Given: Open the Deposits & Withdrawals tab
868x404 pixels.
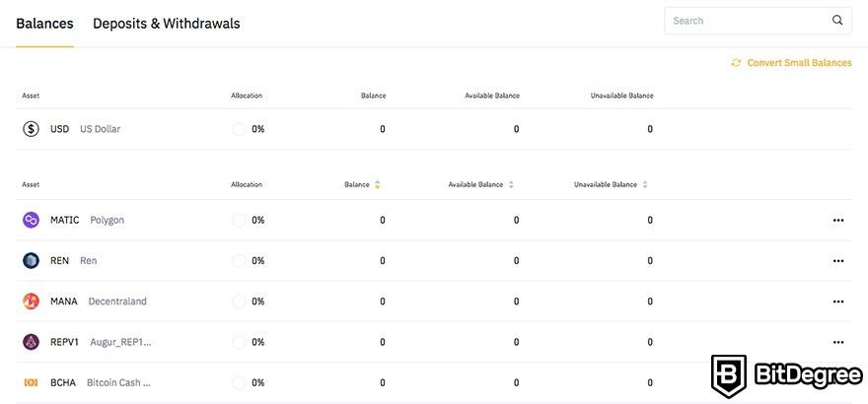Looking at the screenshot, I should click(x=167, y=24).
